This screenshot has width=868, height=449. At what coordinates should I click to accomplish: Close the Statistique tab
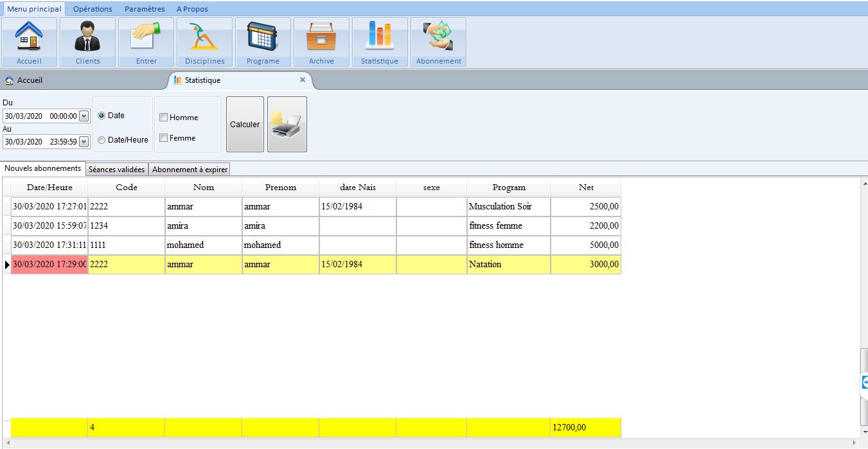point(303,80)
